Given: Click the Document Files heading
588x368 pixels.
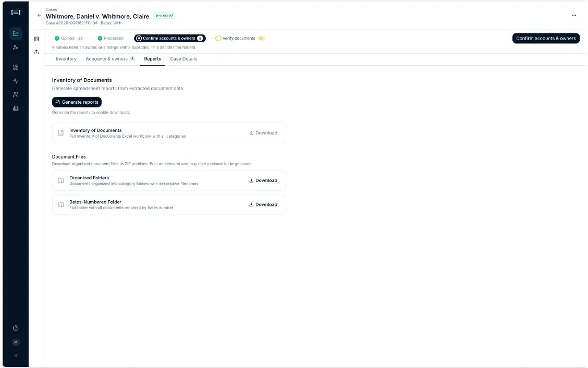Looking at the screenshot, I should pyautogui.click(x=69, y=157).
